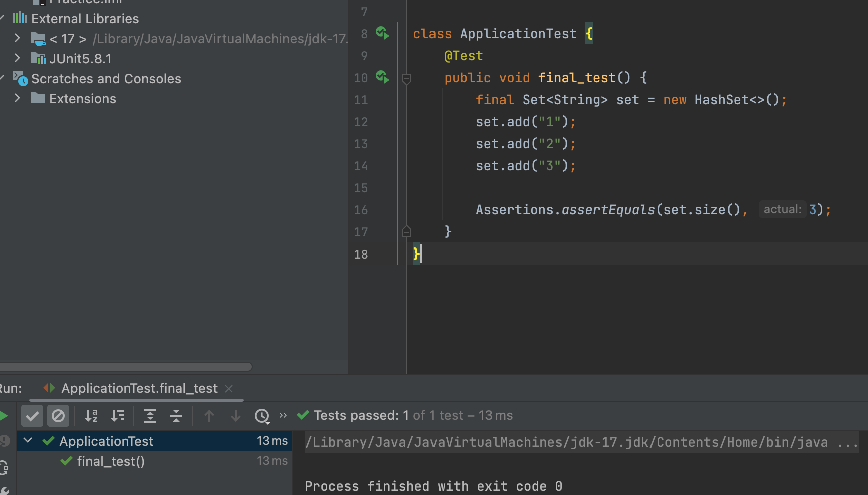This screenshot has width=868, height=495.
Task: Select External Libraries in the project tree
Action: (85, 19)
